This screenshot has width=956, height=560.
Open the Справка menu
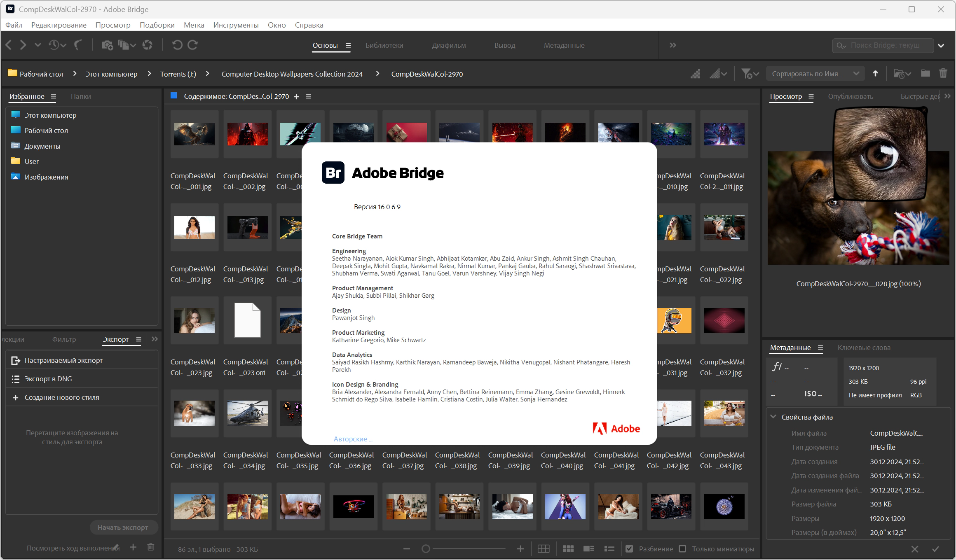(309, 25)
